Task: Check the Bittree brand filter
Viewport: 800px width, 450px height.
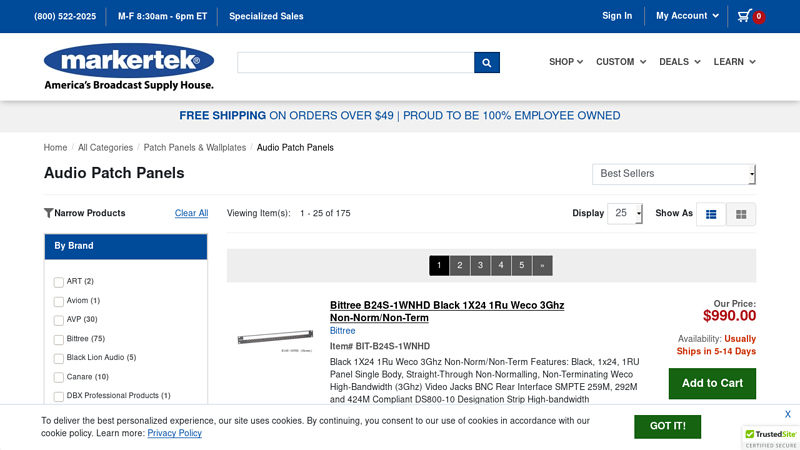Action: click(59, 339)
